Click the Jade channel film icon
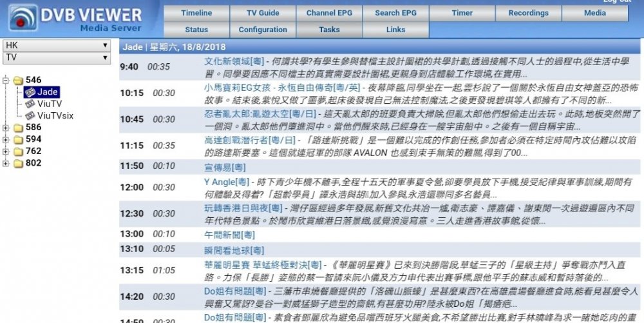This screenshot has width=644, height=323. point(30,92)
